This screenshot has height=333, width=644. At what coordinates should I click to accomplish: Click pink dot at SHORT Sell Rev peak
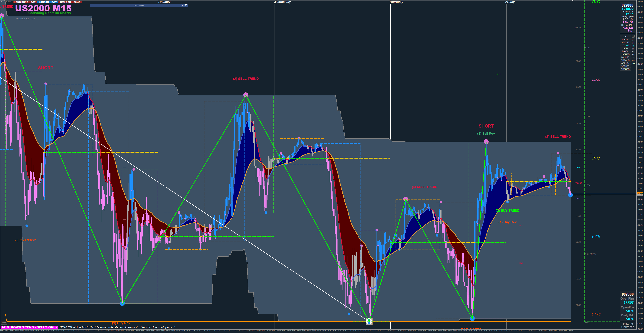(486, 142)
